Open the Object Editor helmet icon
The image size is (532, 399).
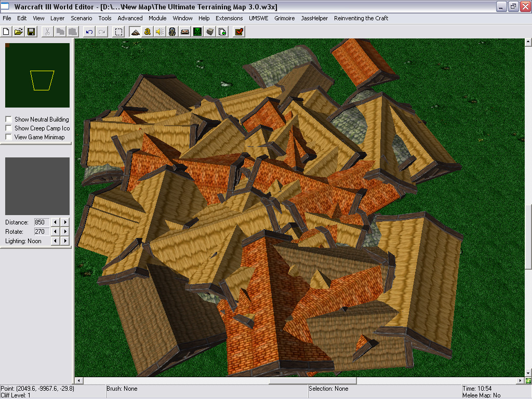point(172,32)
